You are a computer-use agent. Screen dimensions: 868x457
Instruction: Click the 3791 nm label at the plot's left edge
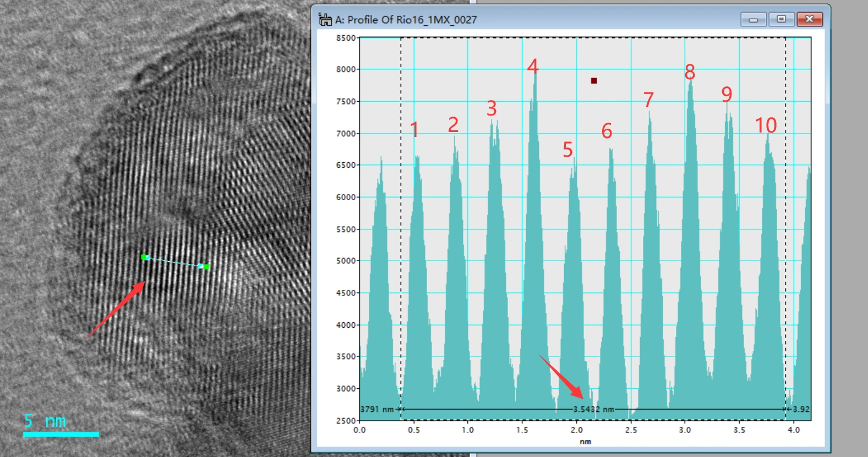377,409
